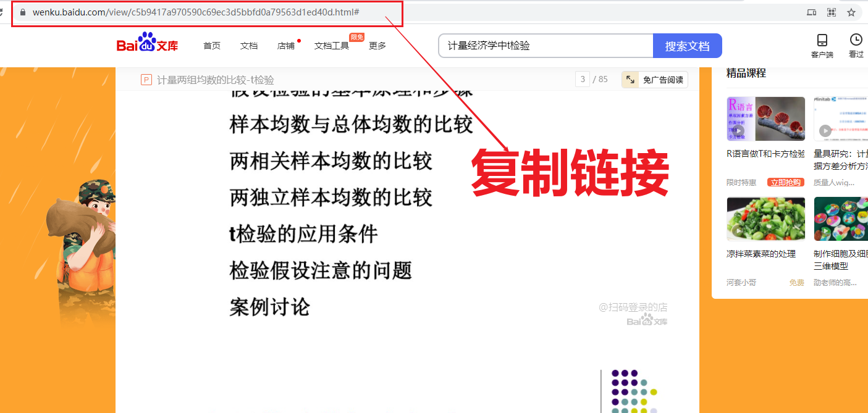
Task: Select 文档 in the navigation bar
Action: 249,46
